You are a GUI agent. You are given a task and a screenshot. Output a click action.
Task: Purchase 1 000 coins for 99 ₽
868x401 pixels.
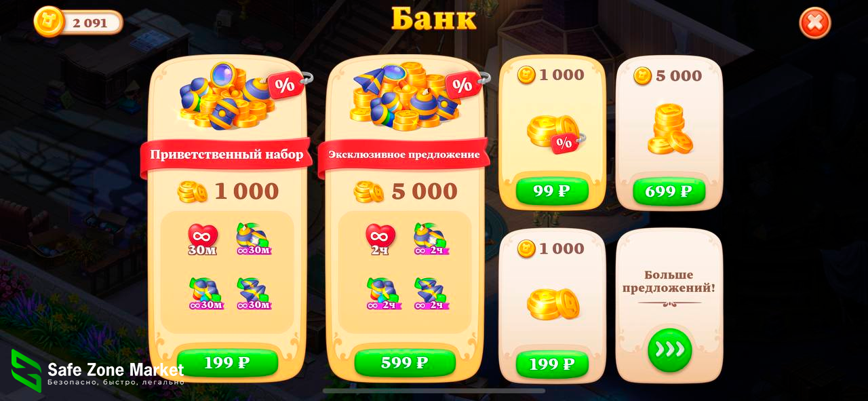coord(552,191)
